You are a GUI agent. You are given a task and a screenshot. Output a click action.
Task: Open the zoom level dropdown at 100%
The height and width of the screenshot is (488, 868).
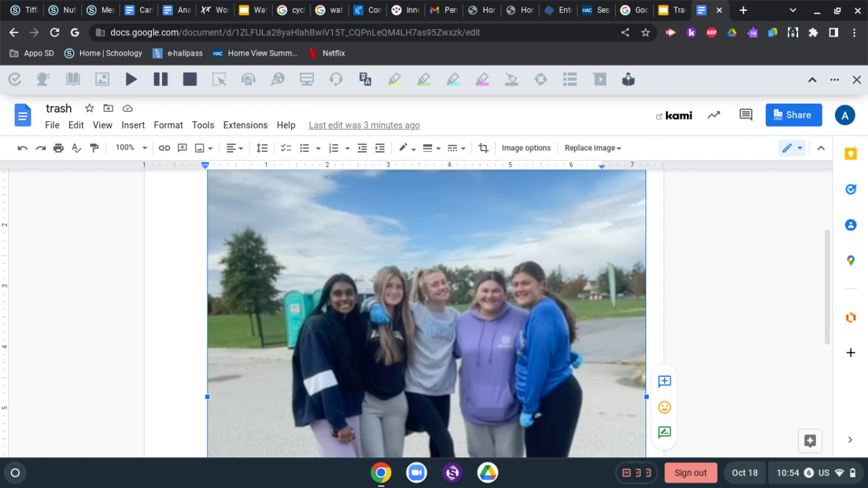pyautogui.click(x=130, y=148)
